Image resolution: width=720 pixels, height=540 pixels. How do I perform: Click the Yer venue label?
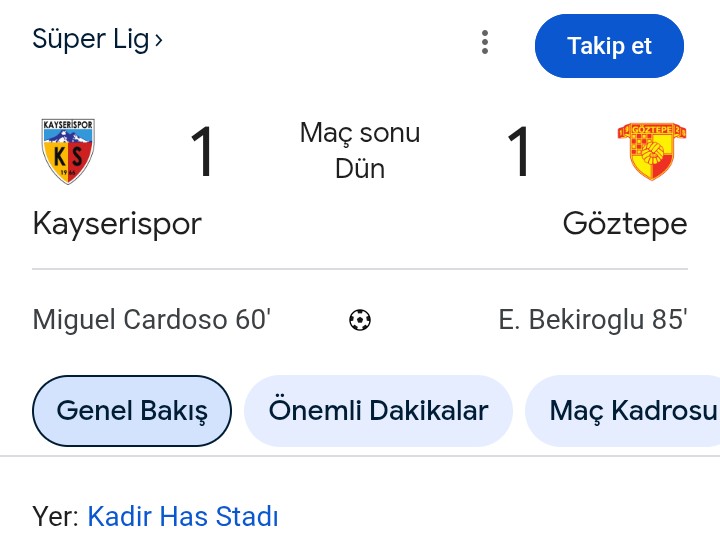[x=55, y=517]
